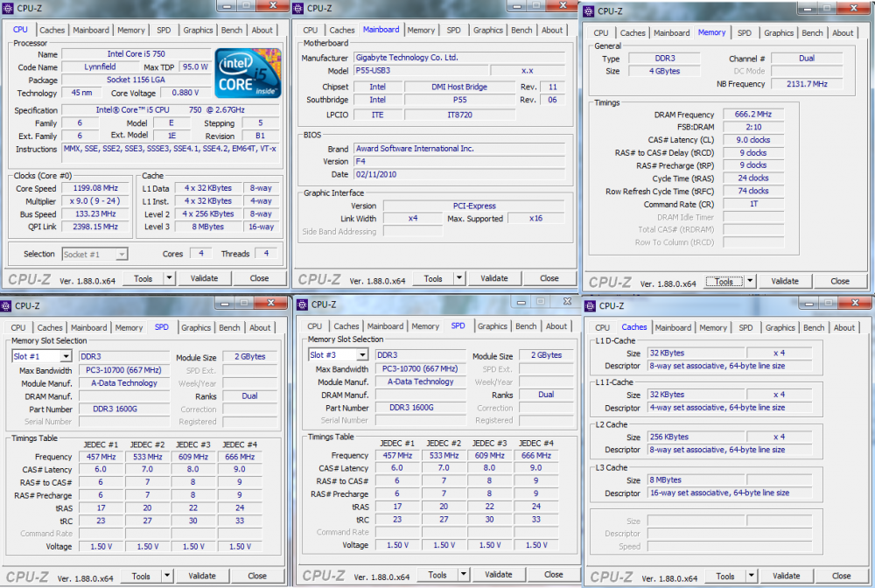The height and width of the screenshot is (588, 875).
Task: Open the Memory tab in the Slot #1 window
Action: (x=129, y=327)
